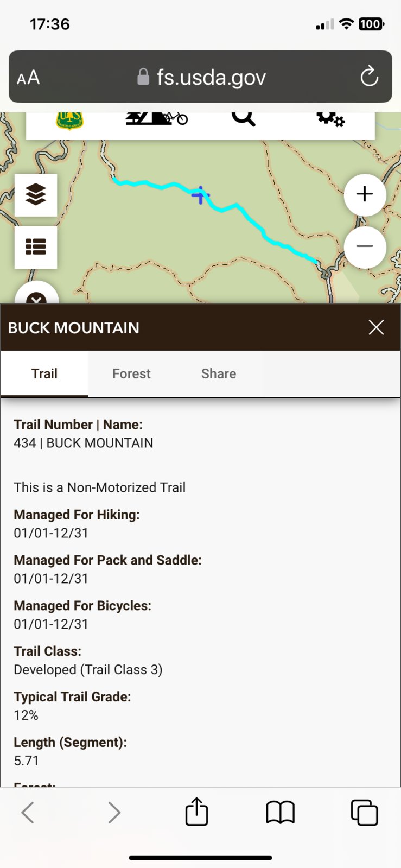Screen dimensions: 401x868
Task: Open Safari bookmarks
Action: (x=281, y=813)
